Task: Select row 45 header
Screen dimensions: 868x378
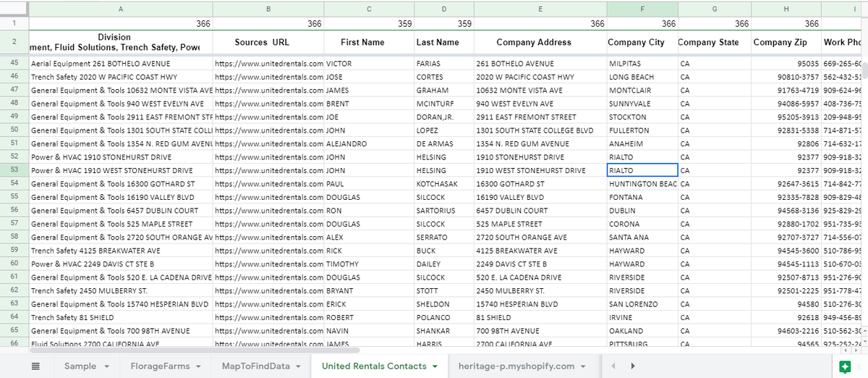Action: (14, 64)
